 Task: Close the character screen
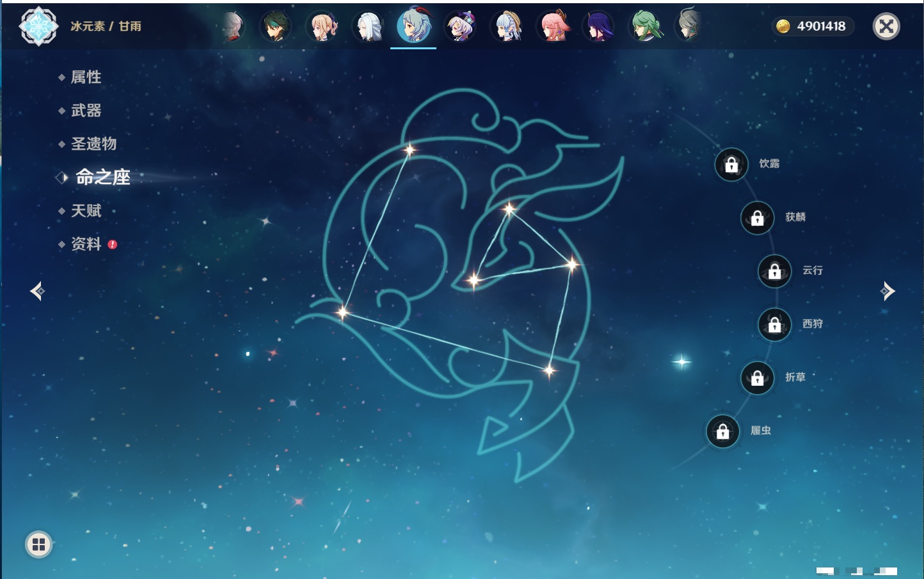tap(886, 26)
